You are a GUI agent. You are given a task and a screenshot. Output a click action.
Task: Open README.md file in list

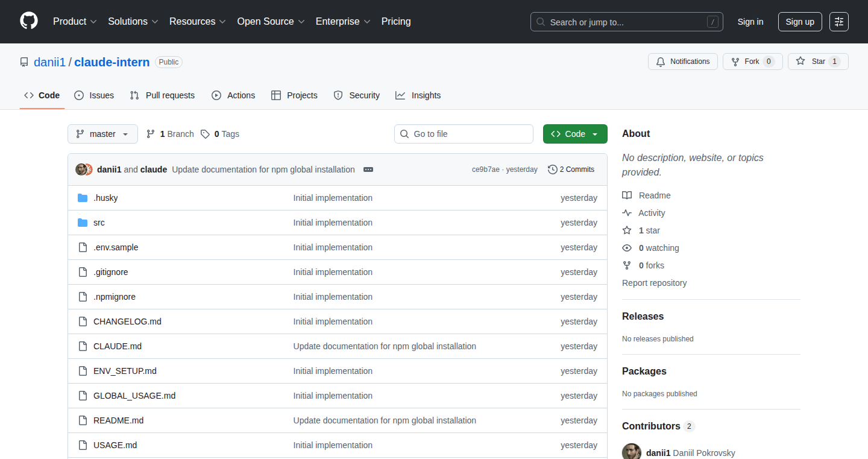pyautogui.click(x=118, y=420)
